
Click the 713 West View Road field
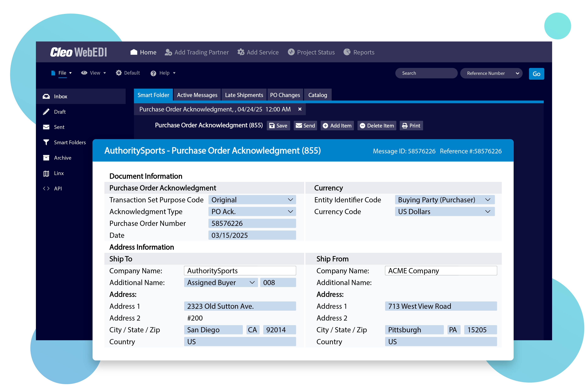(x=441, y=306)
